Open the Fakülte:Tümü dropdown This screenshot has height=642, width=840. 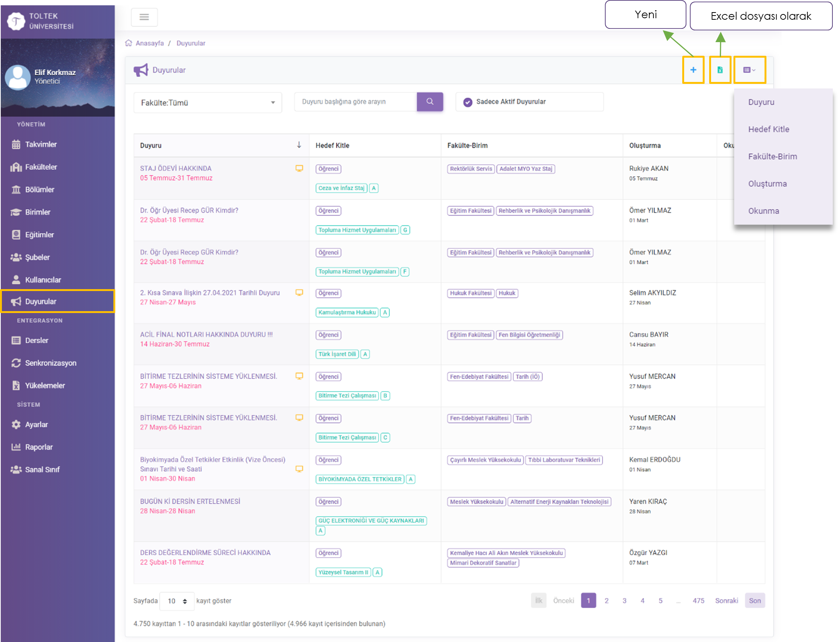[207, 102]
